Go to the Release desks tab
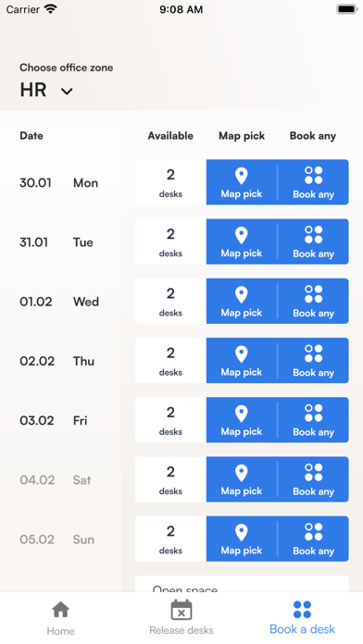Image resolution: width=363 pixels, height=644 pixels. click(181, 618)
